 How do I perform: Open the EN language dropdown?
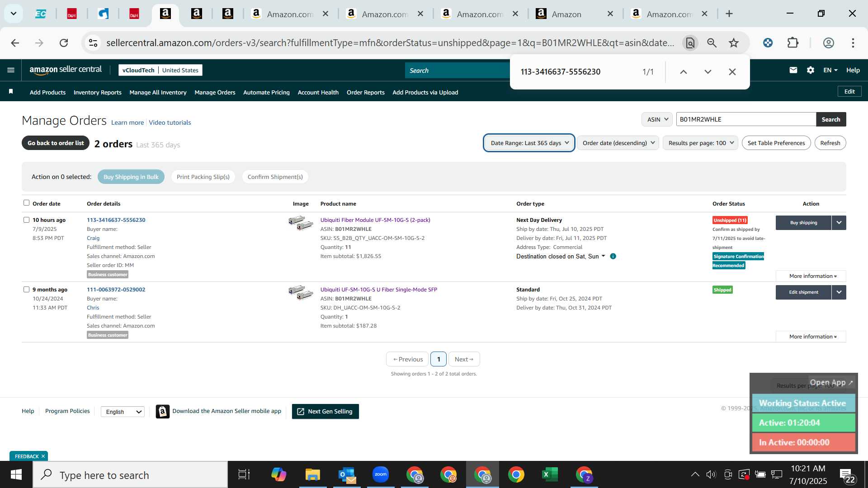click(830, 70)
